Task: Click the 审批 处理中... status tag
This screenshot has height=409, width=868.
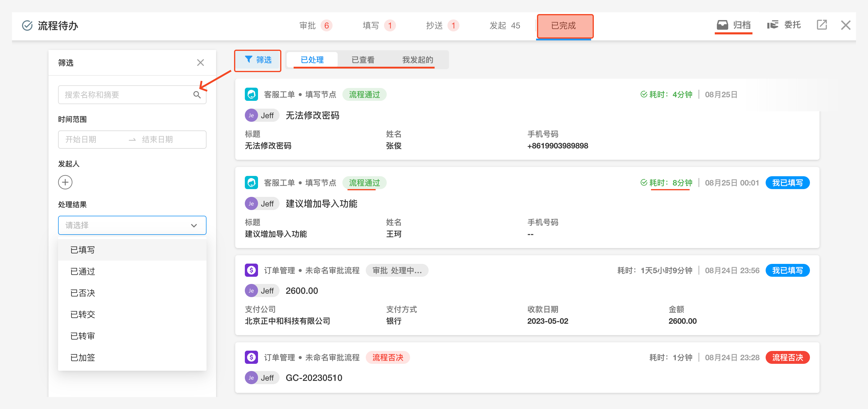Action: pos(397,270)
